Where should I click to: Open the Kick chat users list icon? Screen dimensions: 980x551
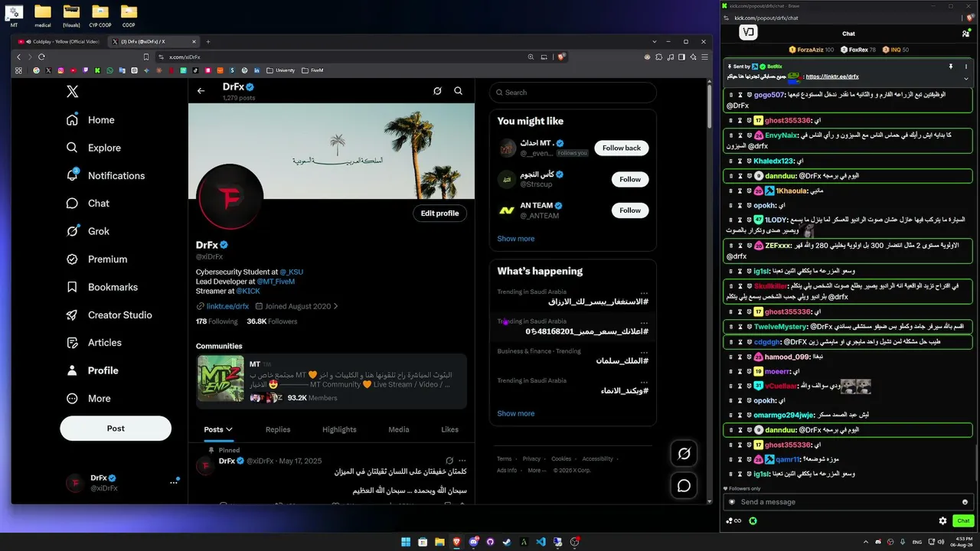point(965,34)
